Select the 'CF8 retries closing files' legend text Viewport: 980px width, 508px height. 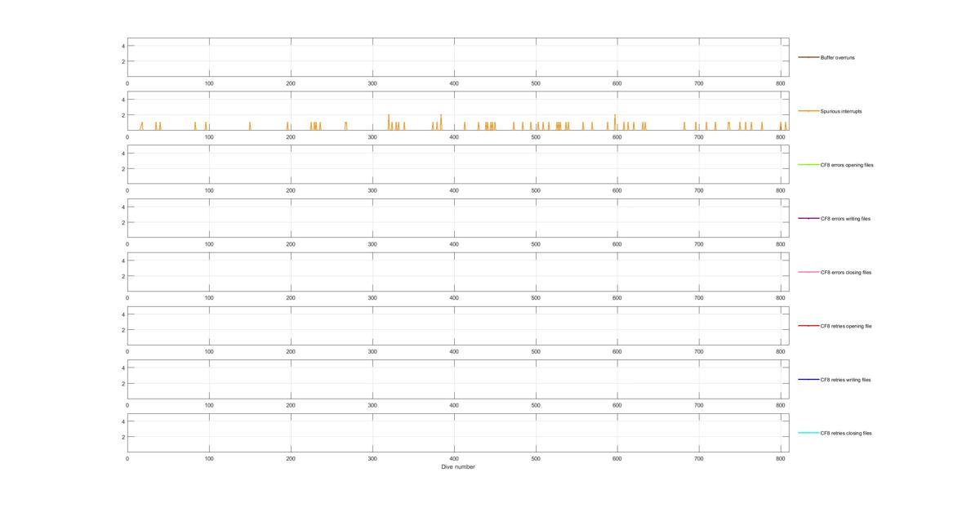tap(846, 433)
